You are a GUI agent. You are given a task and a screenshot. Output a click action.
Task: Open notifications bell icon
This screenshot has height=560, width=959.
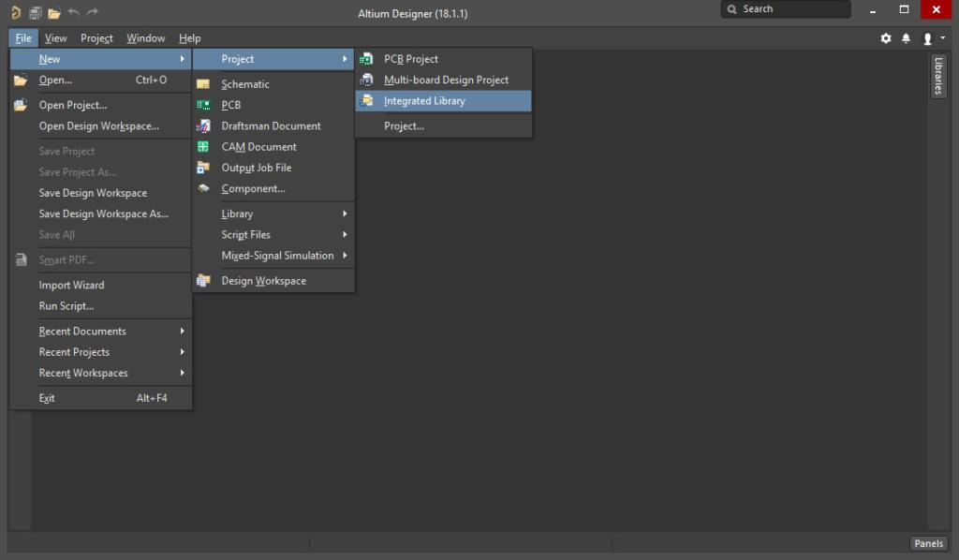(906, 38)
